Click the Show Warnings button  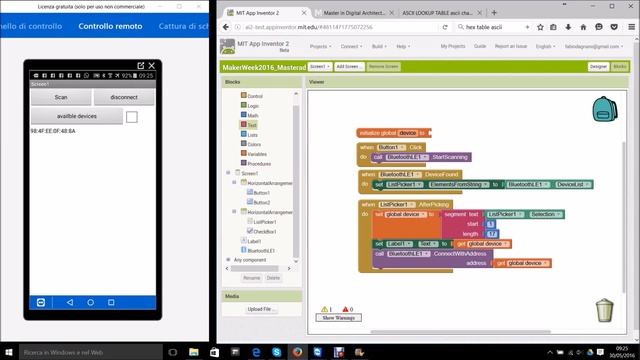click(338, 318)
